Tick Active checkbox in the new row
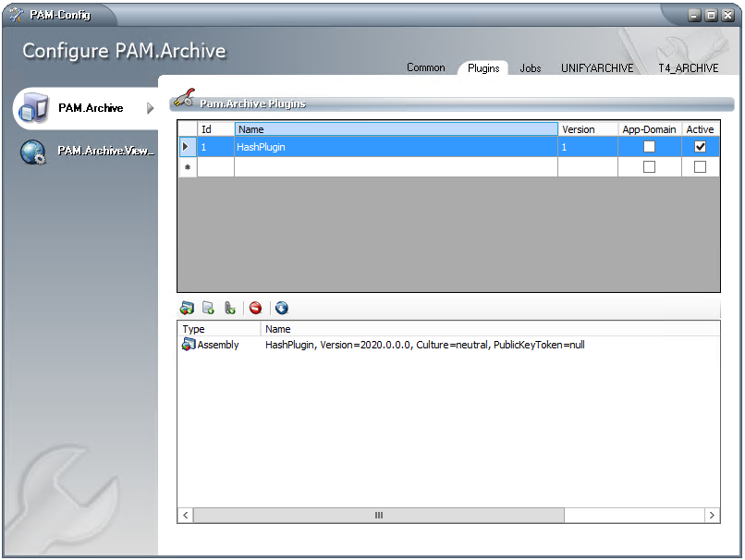 (x=700, y=166)
